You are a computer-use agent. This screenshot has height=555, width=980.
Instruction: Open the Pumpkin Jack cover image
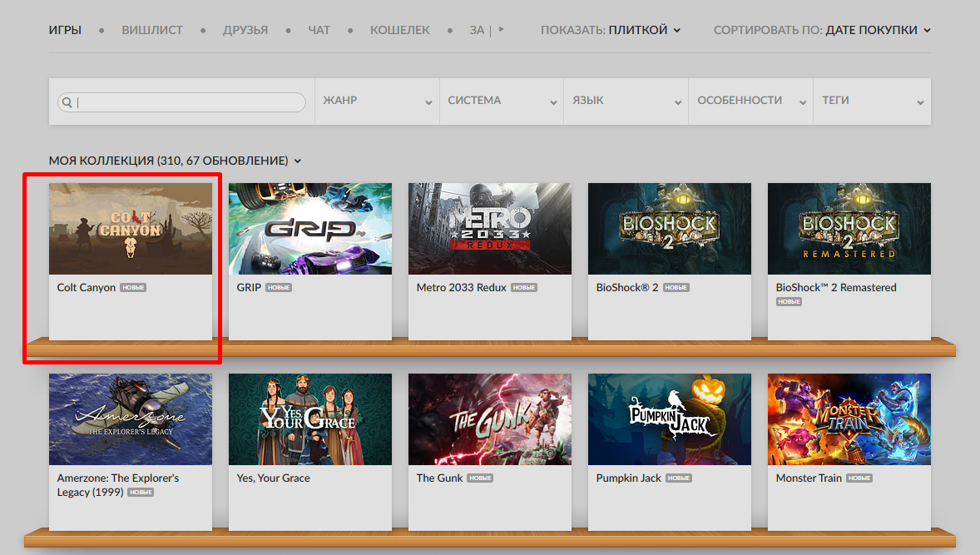pyautogui.click(x=670, y=419)
